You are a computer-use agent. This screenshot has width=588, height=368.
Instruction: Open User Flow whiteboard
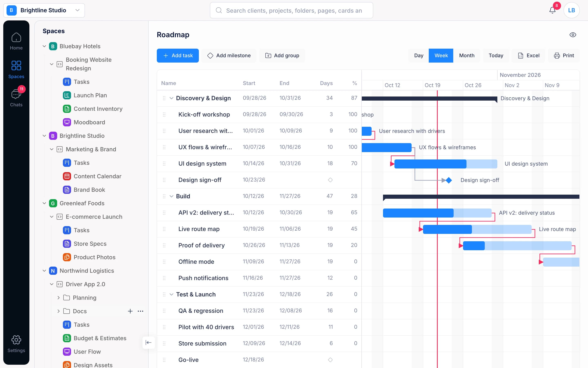pos(87,351)
